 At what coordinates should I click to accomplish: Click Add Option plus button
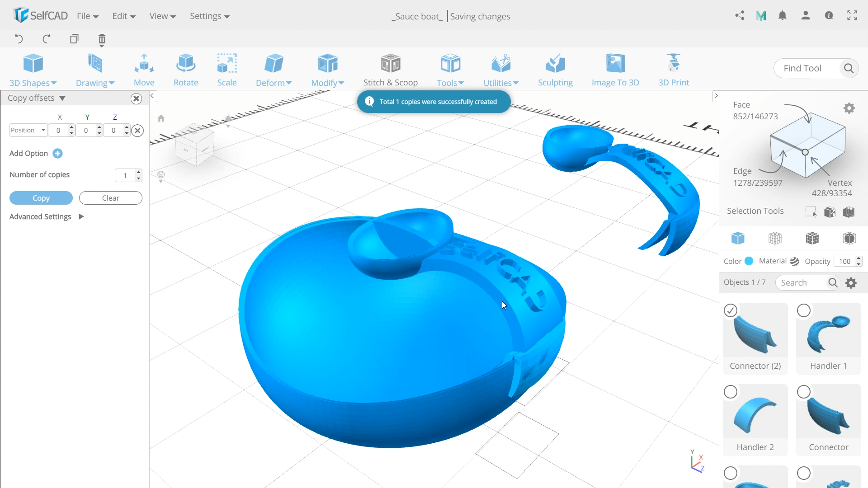tap(57, 153)
